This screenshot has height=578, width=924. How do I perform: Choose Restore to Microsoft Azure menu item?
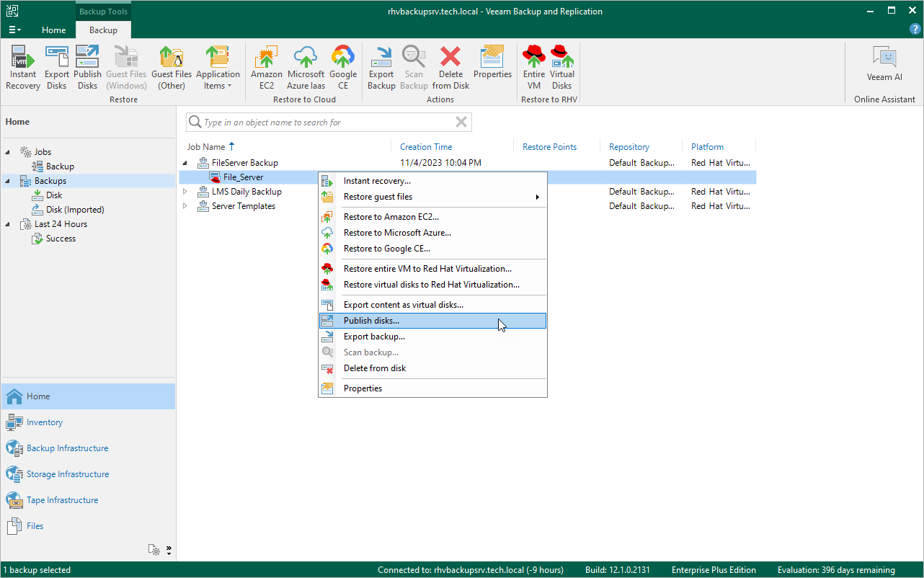click(432, 233)
